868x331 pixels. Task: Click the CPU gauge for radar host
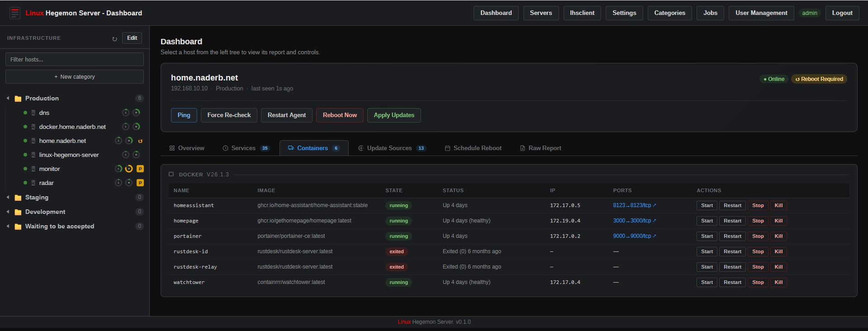pyautogui.click(x=119, y=183)
